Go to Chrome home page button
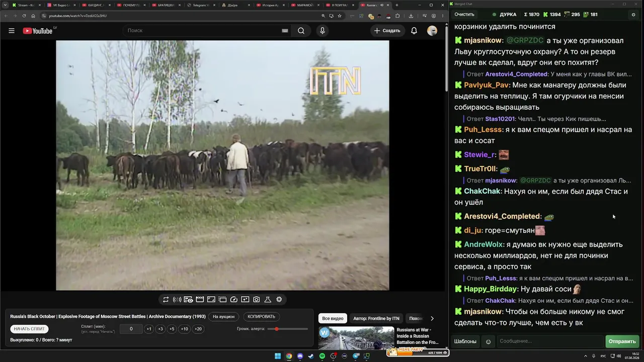Screen dimensions: 644x362 (33, 16)
